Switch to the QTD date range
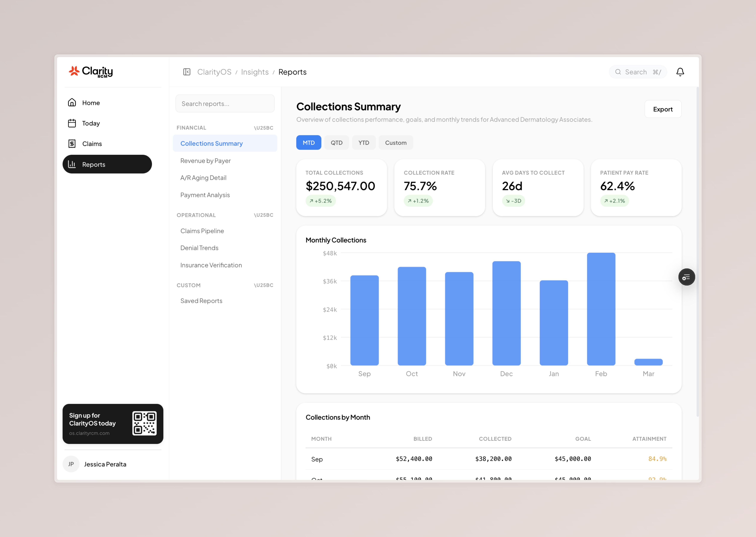The height and width of the screenshot is (537, 756). (336, 143)
